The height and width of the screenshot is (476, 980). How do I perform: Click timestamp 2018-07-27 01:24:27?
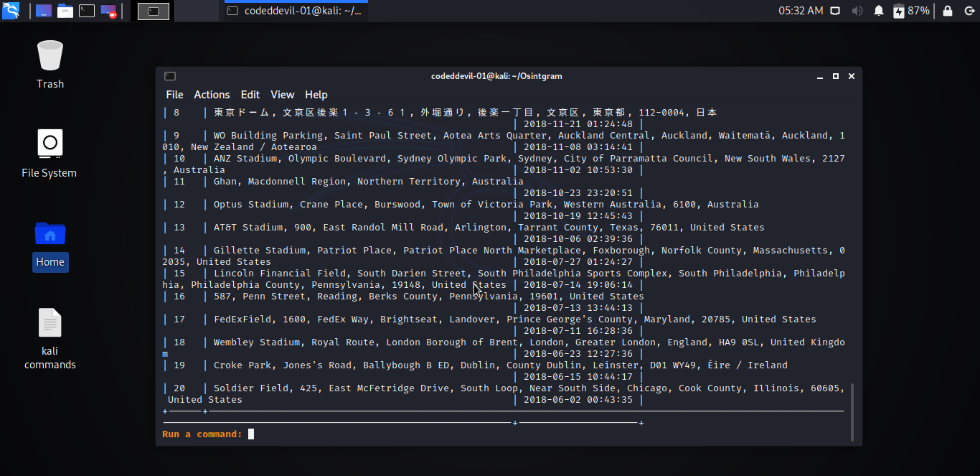578,261
